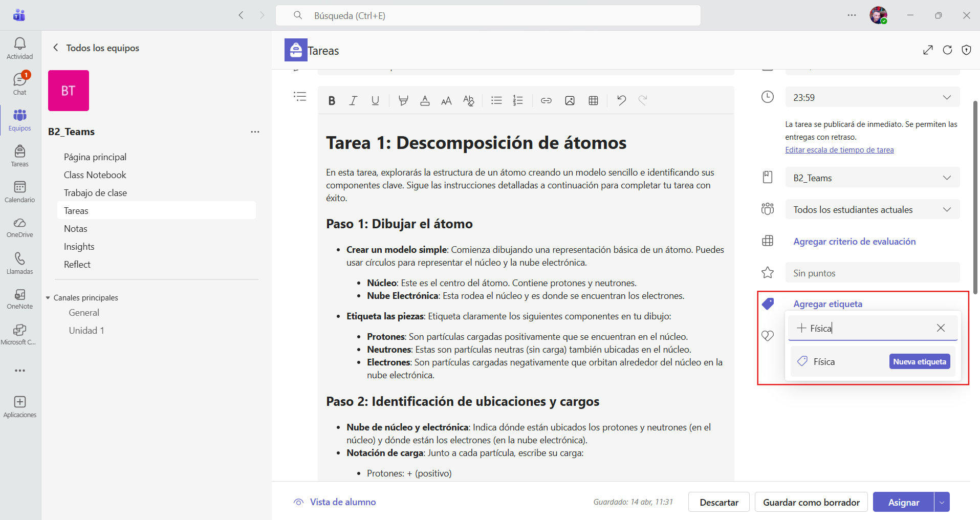Select Tareas in team menu
This screenshot has height=520, width=980.
point(157,210)
